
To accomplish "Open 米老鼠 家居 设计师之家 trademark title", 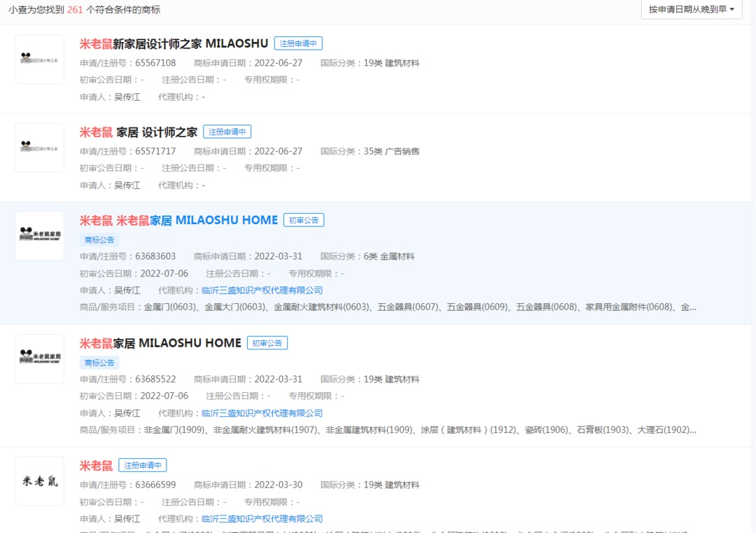I will (x=139, y=132).
